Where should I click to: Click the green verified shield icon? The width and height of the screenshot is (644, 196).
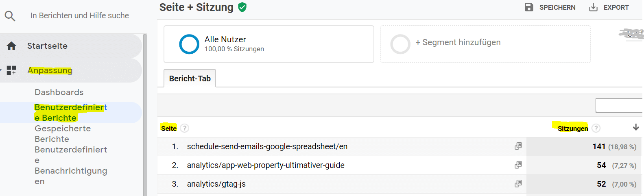[242, 7]
